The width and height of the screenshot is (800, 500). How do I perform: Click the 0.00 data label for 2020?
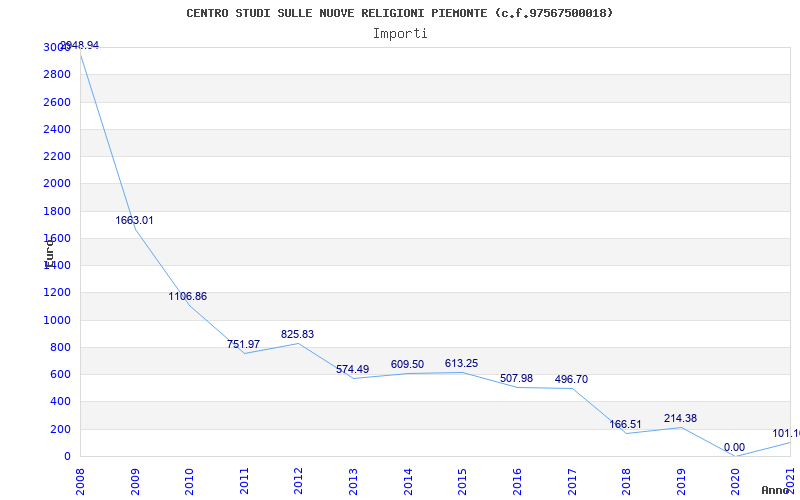coord(734,447)
